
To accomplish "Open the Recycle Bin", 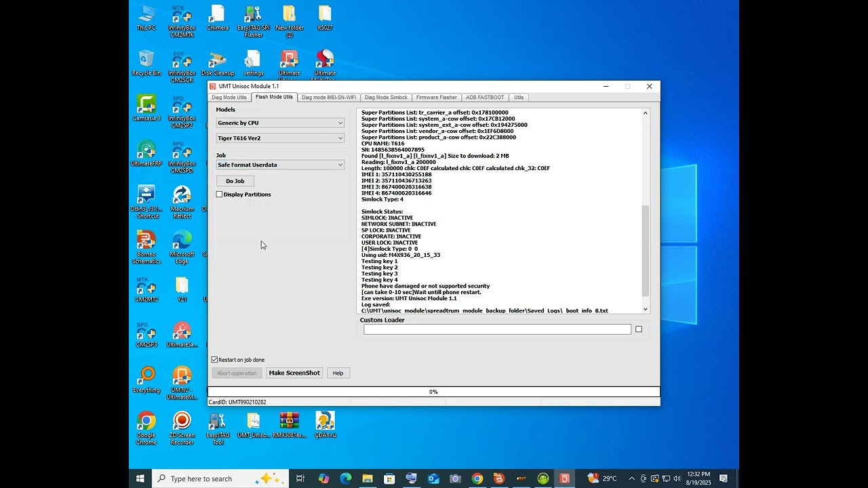I will pos(146,63).
